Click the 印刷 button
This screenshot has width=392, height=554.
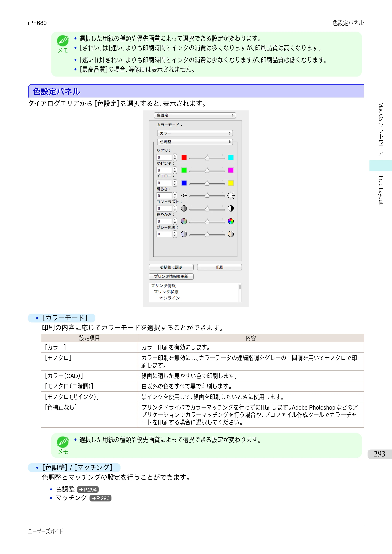[x=219, y=267]
